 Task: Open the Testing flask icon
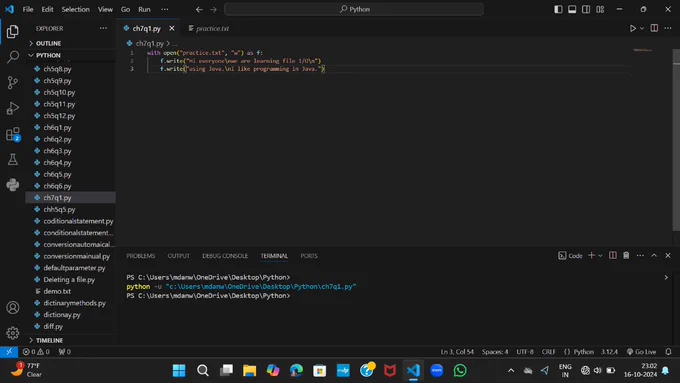(x=13, y=160)
